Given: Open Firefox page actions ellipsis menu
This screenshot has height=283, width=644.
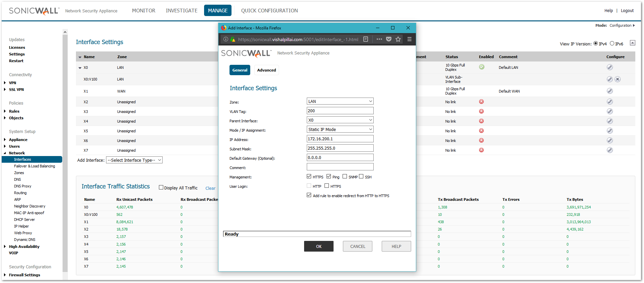Looking at the screenshot, I should (379, 39).
